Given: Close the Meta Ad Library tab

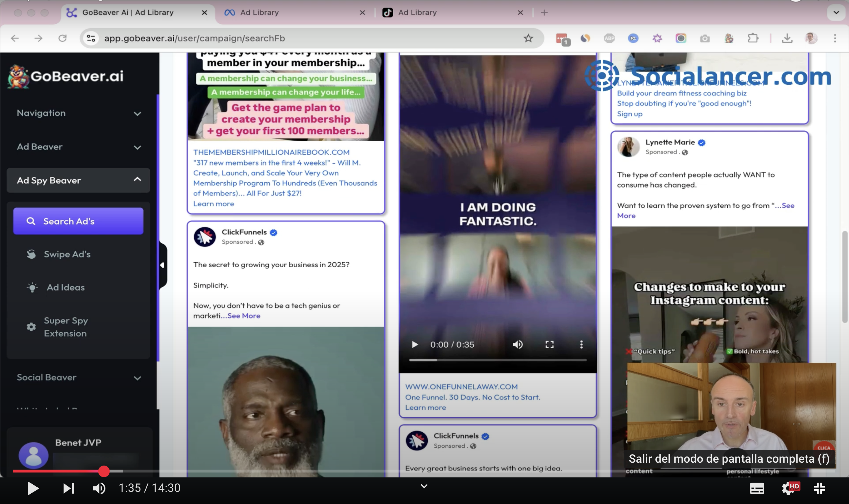Looking at the screenshot, I should pyautogui.click(x=362, y=12).
